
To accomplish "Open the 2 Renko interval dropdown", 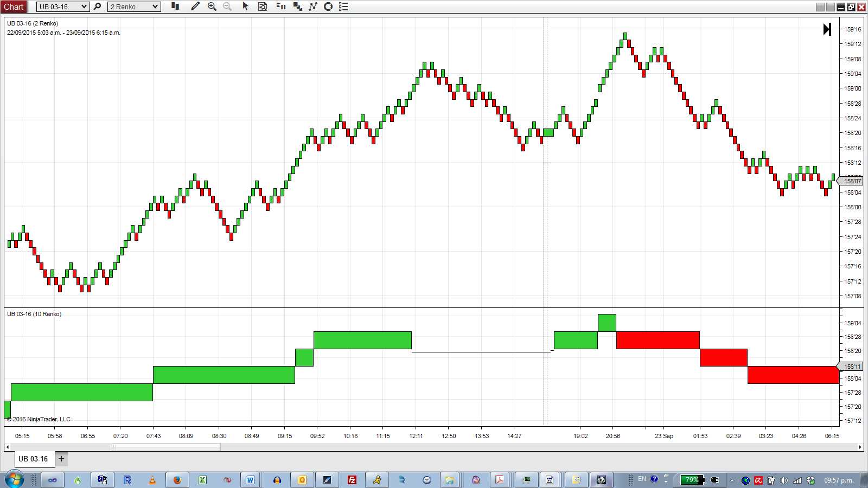I will pyautogui.click(x=134, y=7).
